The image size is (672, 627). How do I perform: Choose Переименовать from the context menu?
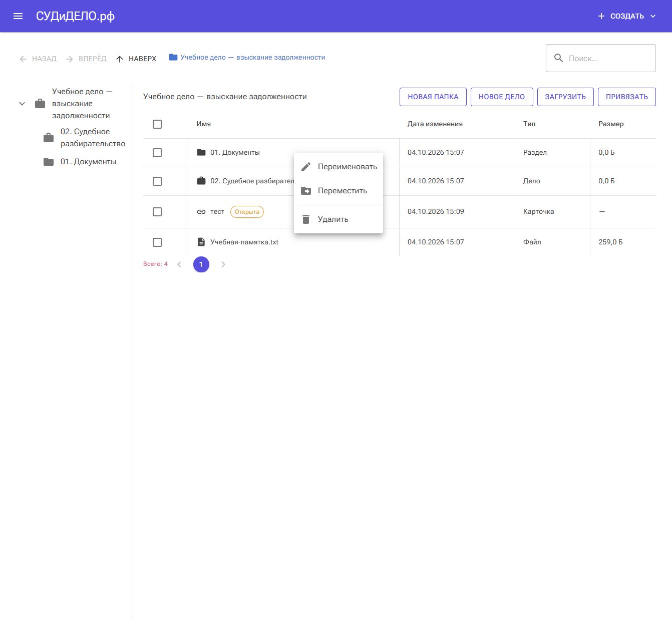(339, 167)
